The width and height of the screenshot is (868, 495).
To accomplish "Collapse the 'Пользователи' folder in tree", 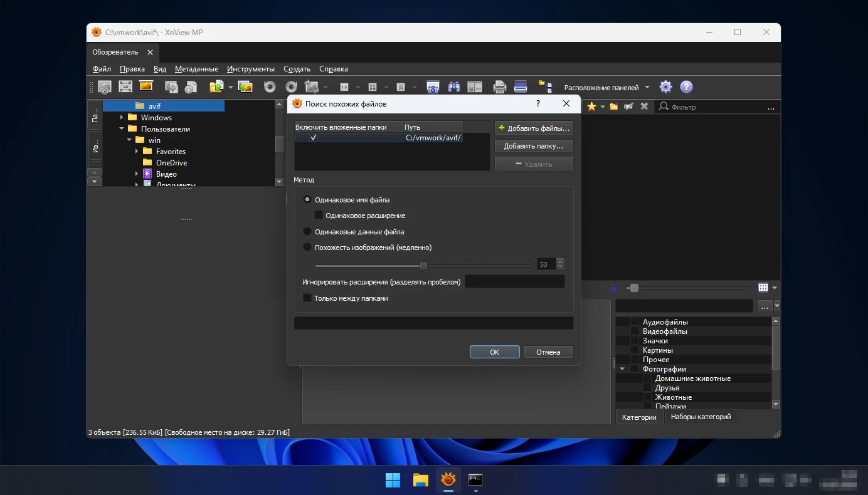I will pyautogui.click(x=122, y=129).
